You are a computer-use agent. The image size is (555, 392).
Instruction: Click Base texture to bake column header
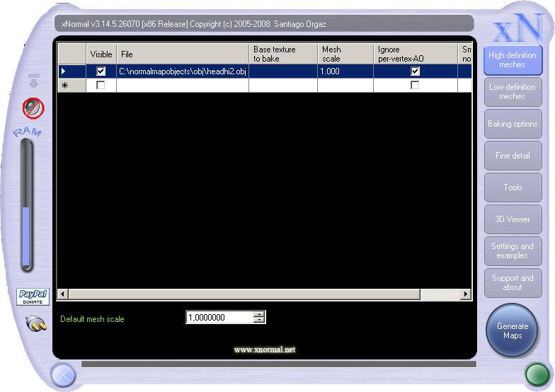tap(283, 54)
